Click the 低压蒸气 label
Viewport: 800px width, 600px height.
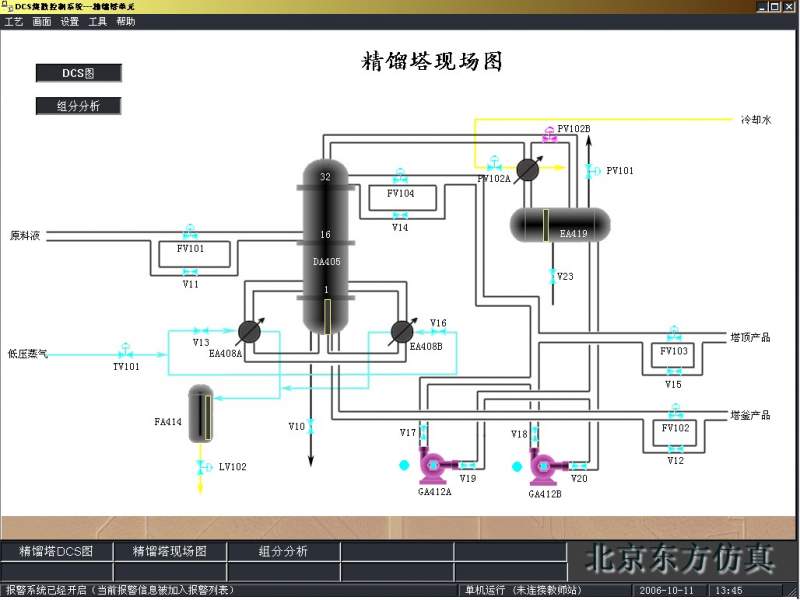(28, 354)
